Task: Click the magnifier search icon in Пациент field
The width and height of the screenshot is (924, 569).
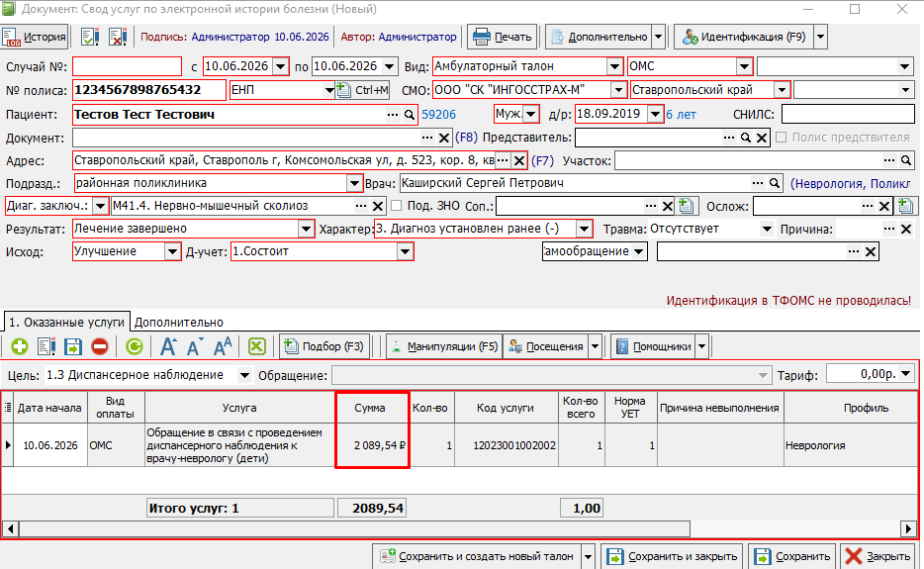Action: pos(410,115)
